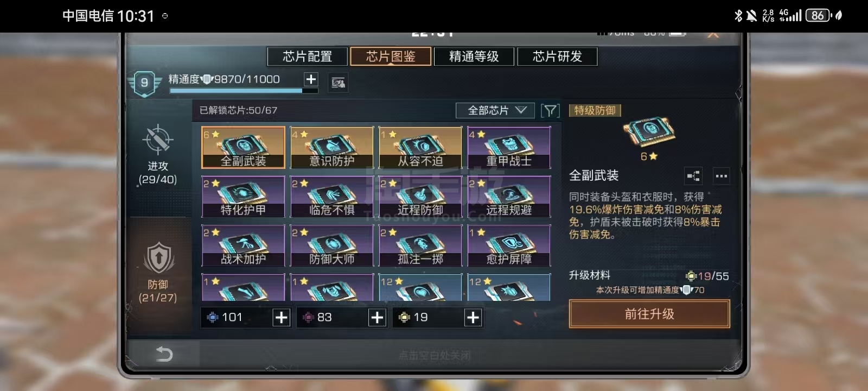Switch to the 精通等级 tab
The height and width of the screenshot is (391, 868).
coord(474,56)
